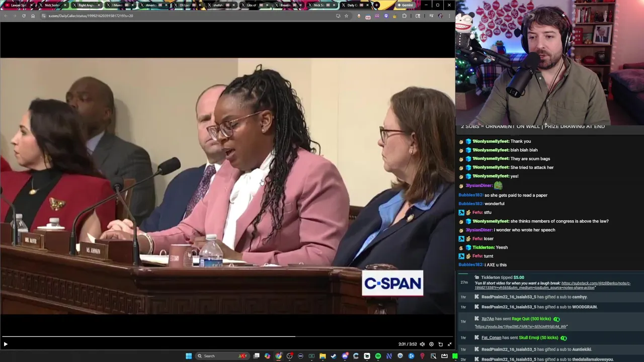Switch to the Right Angle tab
The width and height of the screenshot is (644, 362).
click(86, 5)
